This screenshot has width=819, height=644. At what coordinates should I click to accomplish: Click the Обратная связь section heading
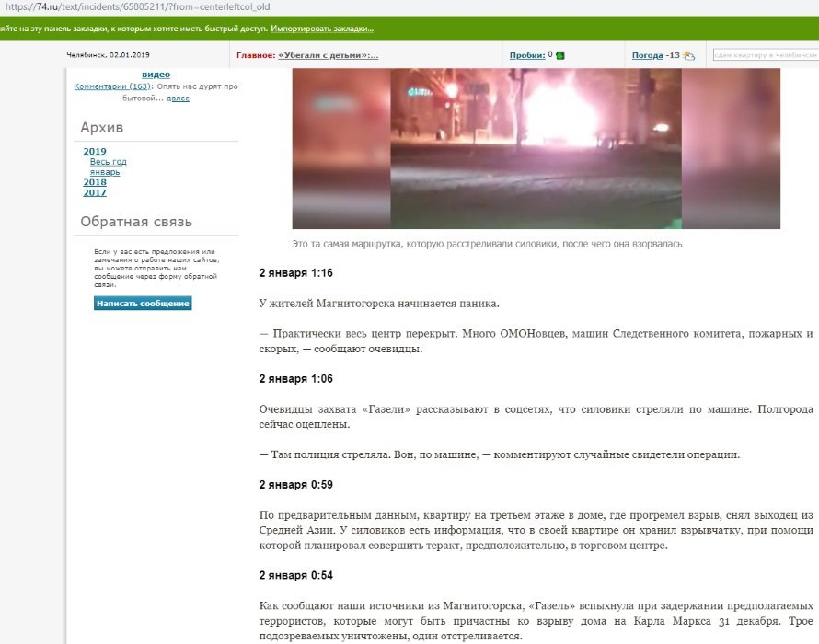click(x=136, y=222)
